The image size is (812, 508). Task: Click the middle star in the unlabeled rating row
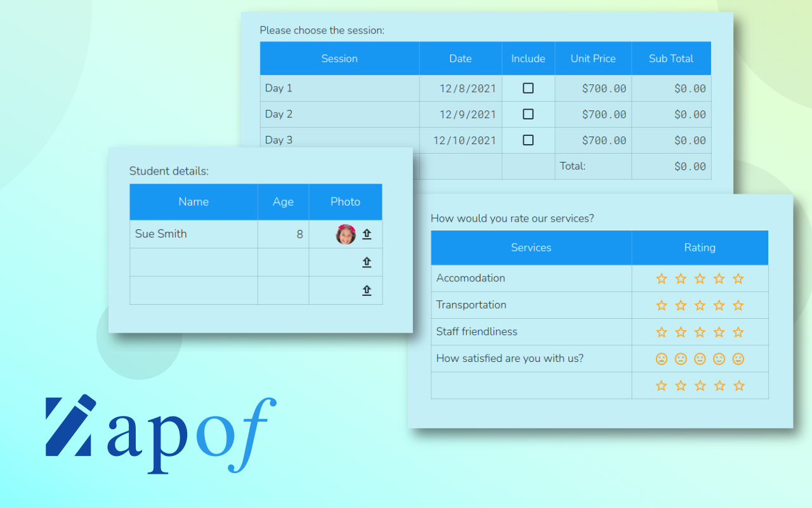[x=700, y=385]
